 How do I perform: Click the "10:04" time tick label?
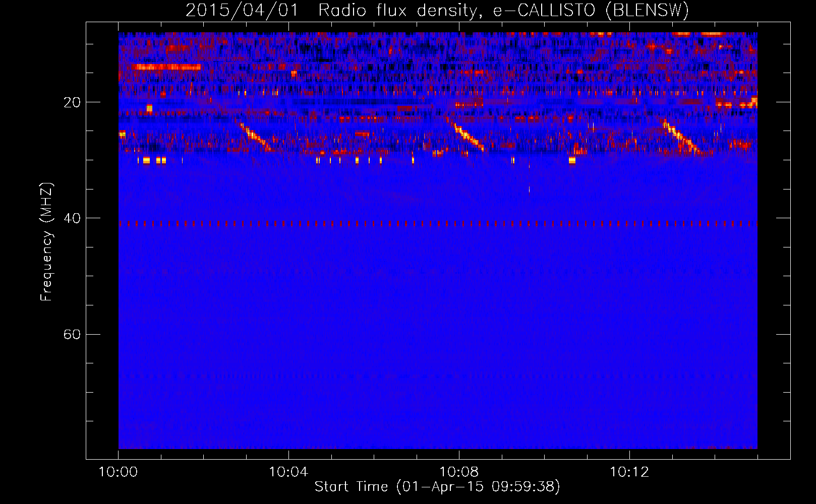[288, 472]
